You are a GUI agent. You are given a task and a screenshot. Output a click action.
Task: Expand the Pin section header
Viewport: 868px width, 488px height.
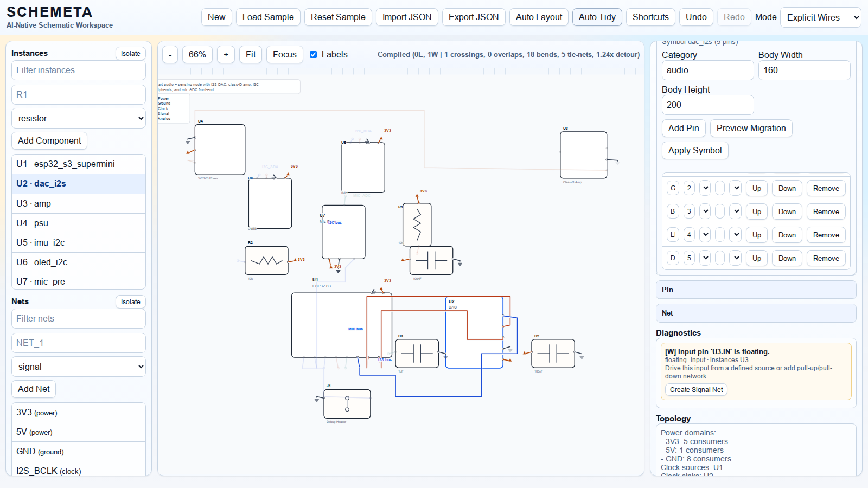tap(756, 290)
